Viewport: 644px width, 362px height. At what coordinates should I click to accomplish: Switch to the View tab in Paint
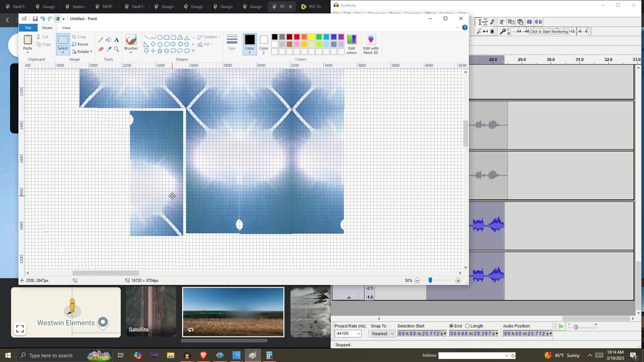coord(66,28)
